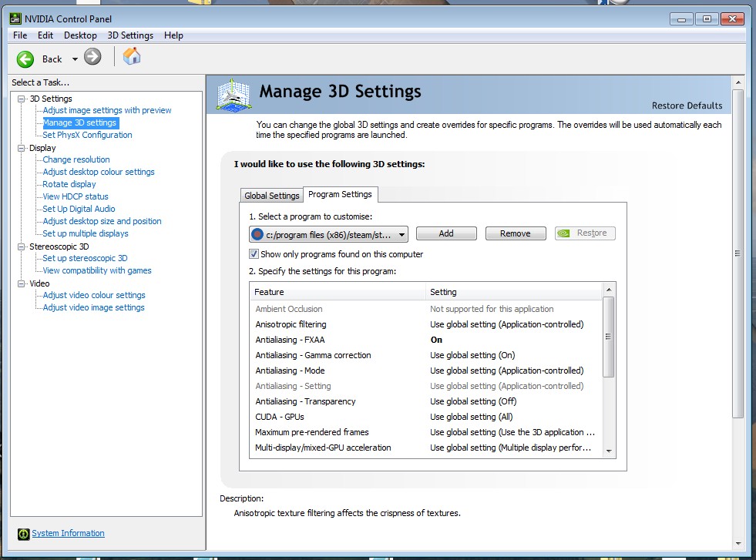Collapse the Display tree node

coord(21,148)
